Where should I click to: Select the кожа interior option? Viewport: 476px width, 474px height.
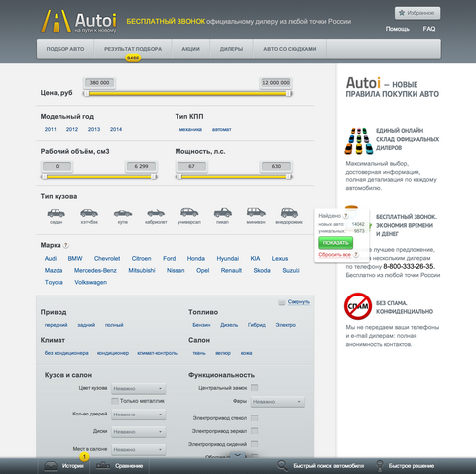(x=246, y=353)
